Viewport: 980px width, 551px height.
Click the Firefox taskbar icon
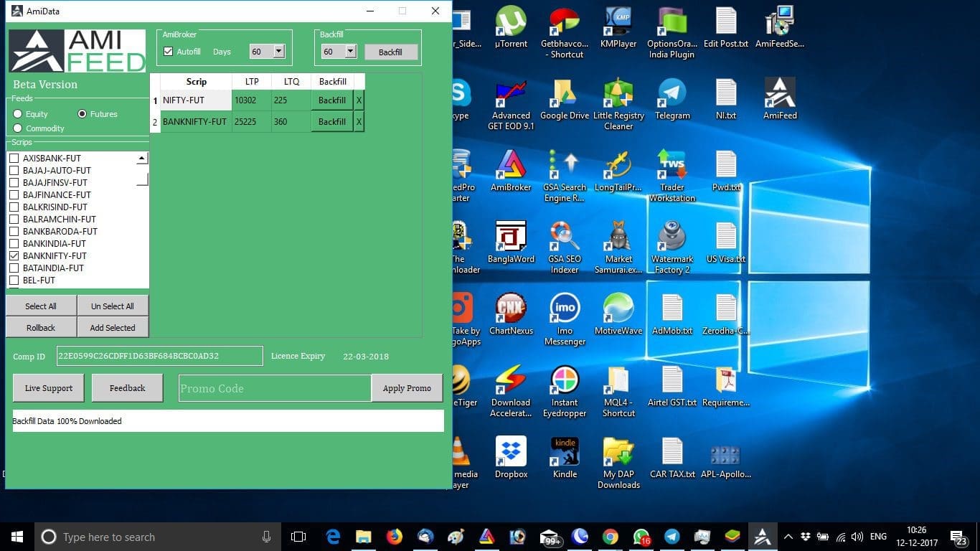[x=395, y=537]
